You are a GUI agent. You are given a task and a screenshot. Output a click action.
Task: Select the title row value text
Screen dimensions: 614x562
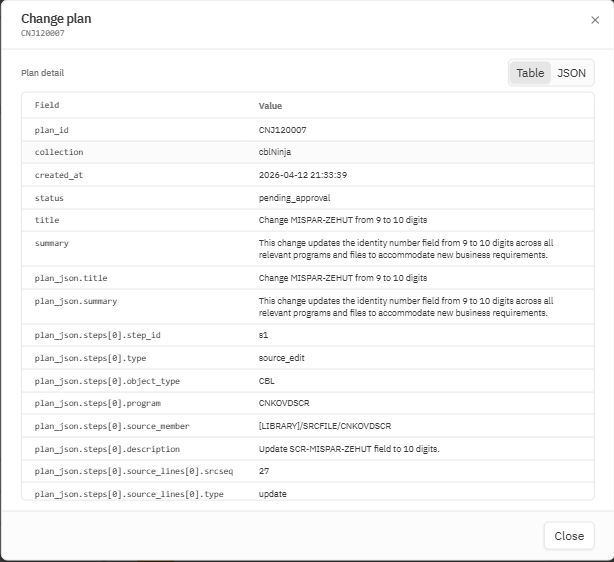point(343,220)
